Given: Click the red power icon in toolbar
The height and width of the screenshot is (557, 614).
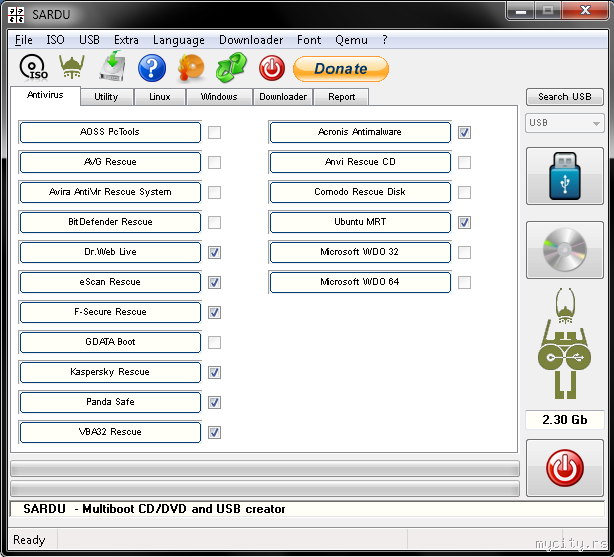Looking at the screenshot, I should (x=271, y=68).
